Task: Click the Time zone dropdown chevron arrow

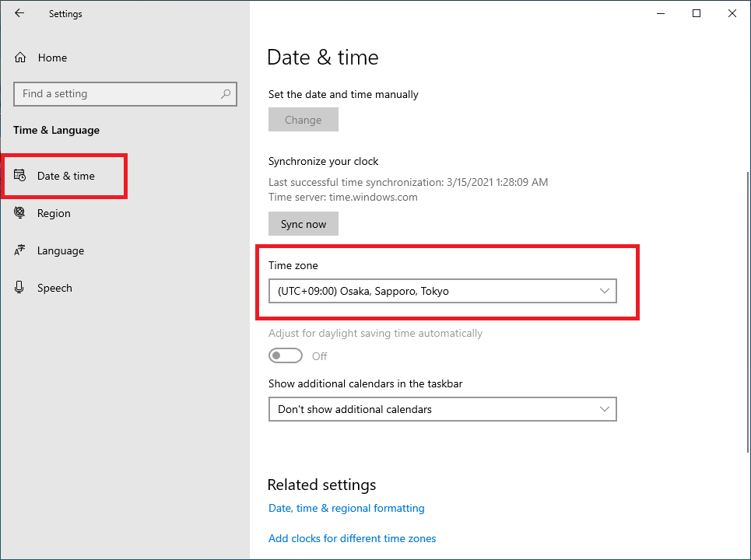Action: [605, 291]
